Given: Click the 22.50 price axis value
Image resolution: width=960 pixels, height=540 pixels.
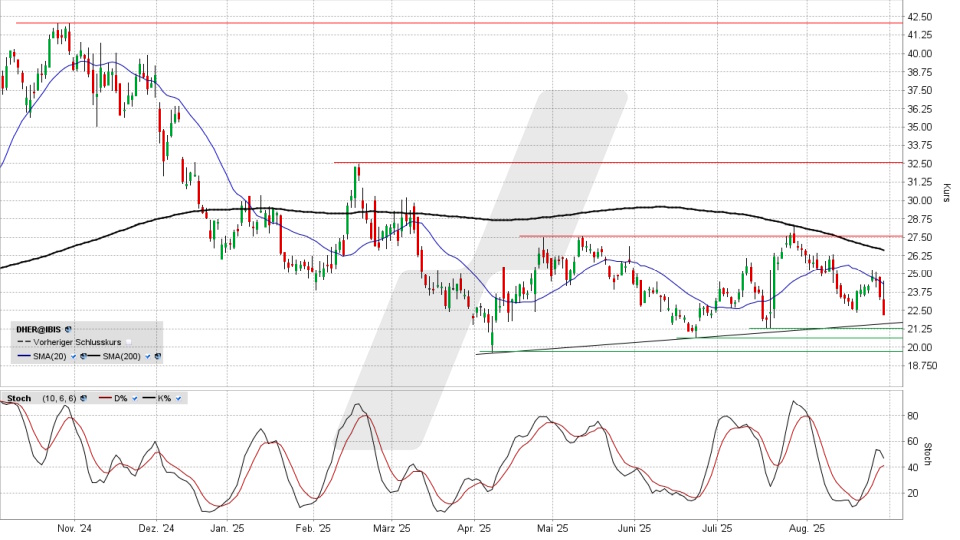Looking at the screenshot, I should pyautogui.click(x=920, y=310).
